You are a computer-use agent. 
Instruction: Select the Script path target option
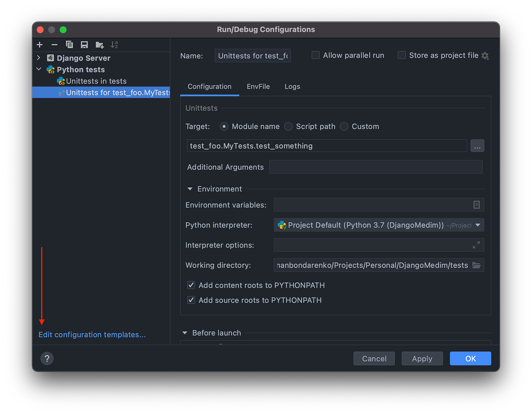tap(288, 126)
